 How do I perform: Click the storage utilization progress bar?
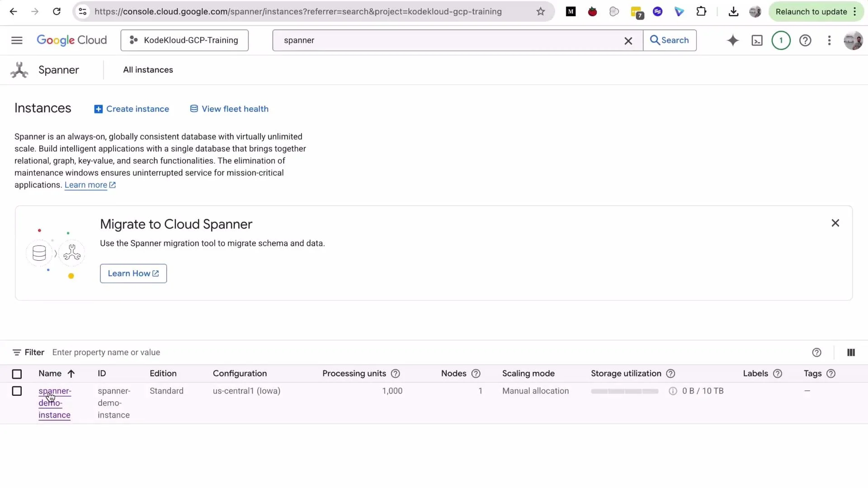point(624,391)
